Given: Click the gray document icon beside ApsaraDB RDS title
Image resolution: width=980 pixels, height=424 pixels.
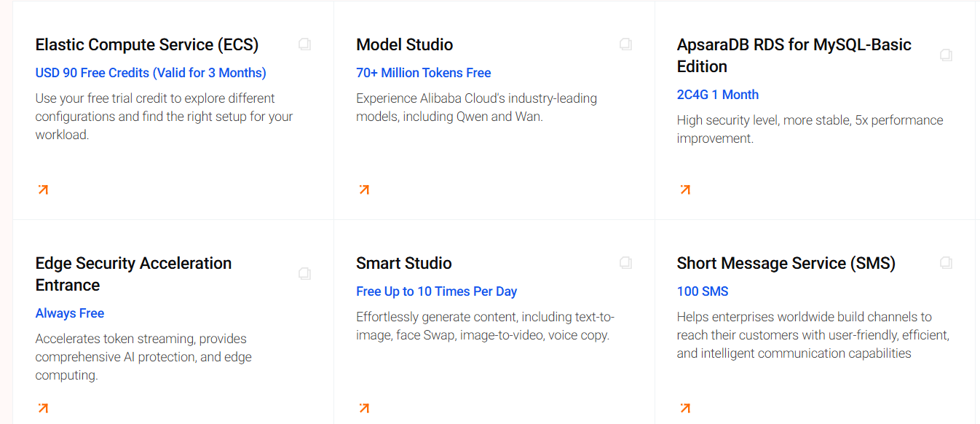Looking at the screenshot, I should 946,55.
